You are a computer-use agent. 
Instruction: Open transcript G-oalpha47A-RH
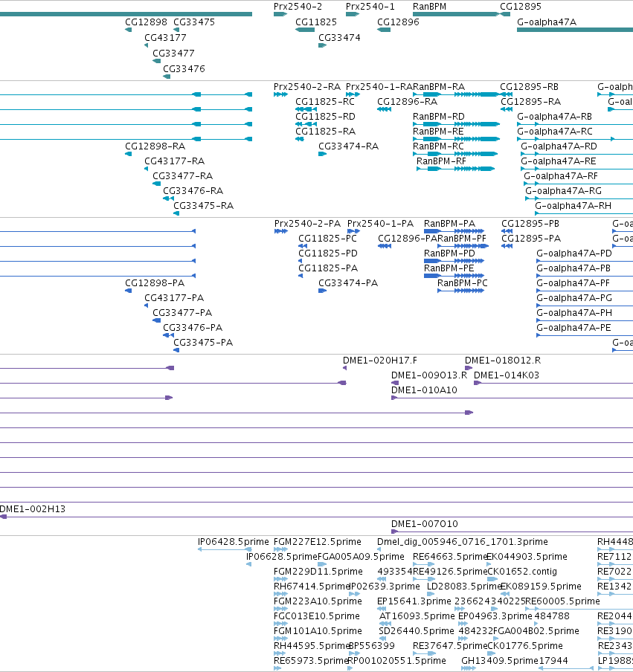pos(573,206)
